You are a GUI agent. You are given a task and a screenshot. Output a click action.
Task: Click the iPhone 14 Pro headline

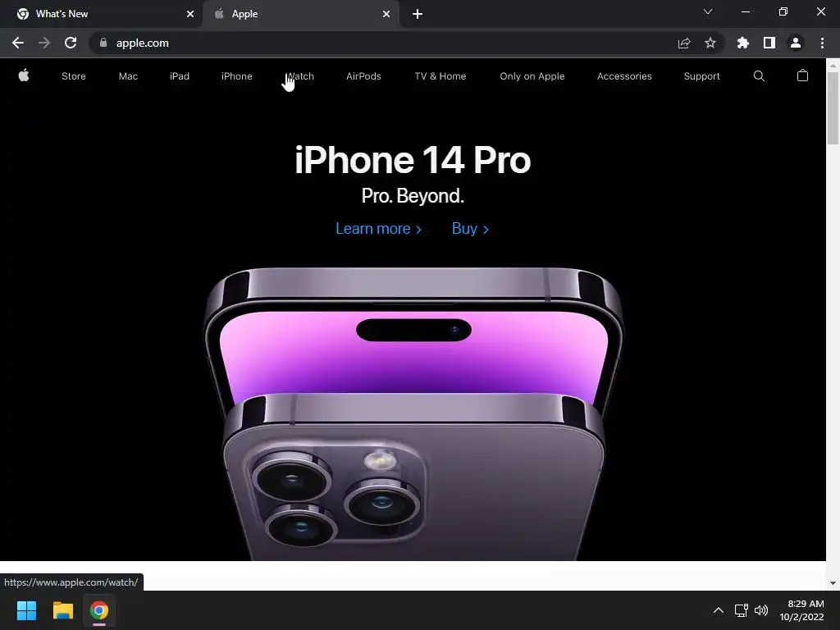click(x=413, y=160)
